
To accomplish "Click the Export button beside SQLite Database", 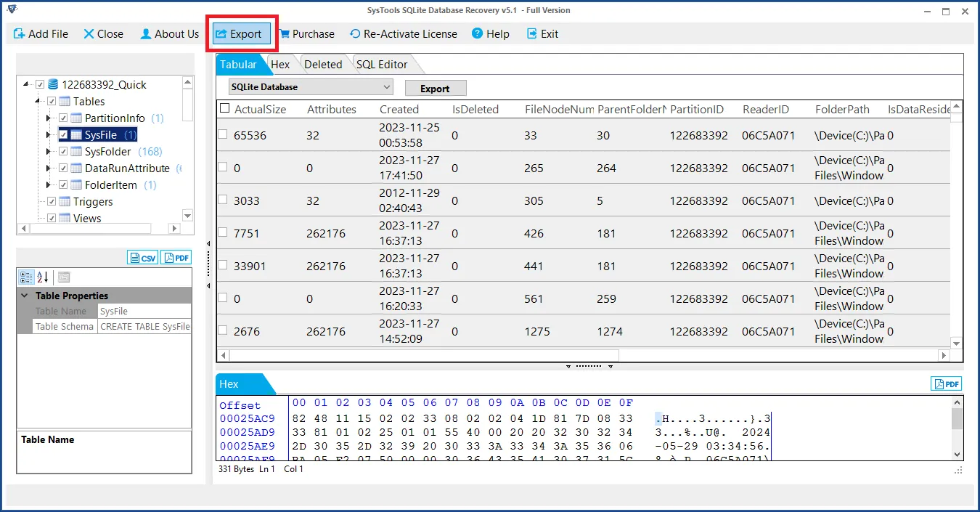I will pos(436,88).
